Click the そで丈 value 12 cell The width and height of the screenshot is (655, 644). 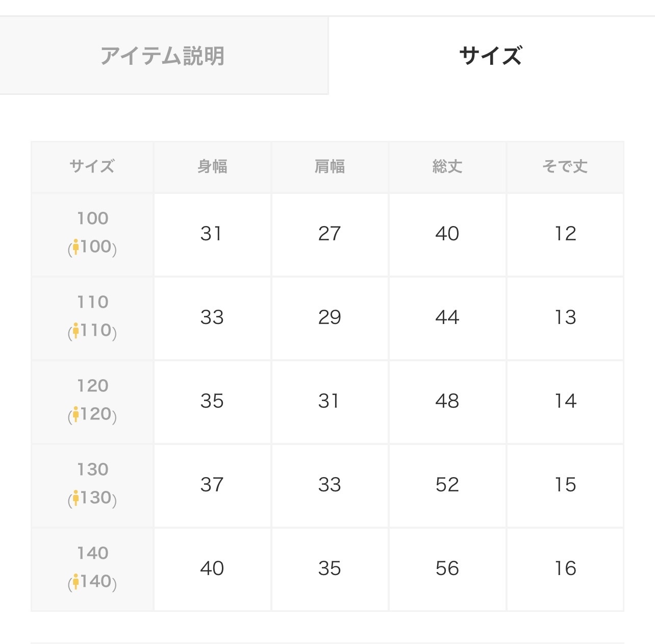tap(565, 234)
